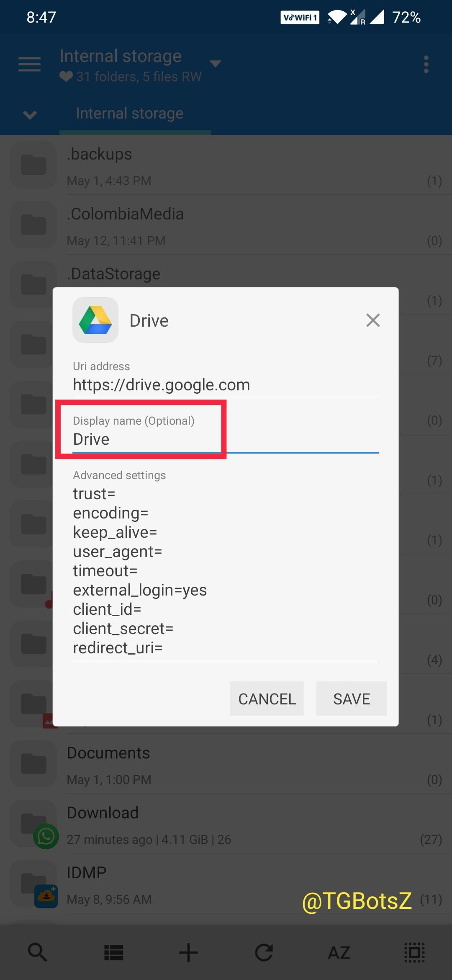Tap the battery 72% indicator
Image resolution: width=452 pixels, height=980 pixels.
click(406, 17)
